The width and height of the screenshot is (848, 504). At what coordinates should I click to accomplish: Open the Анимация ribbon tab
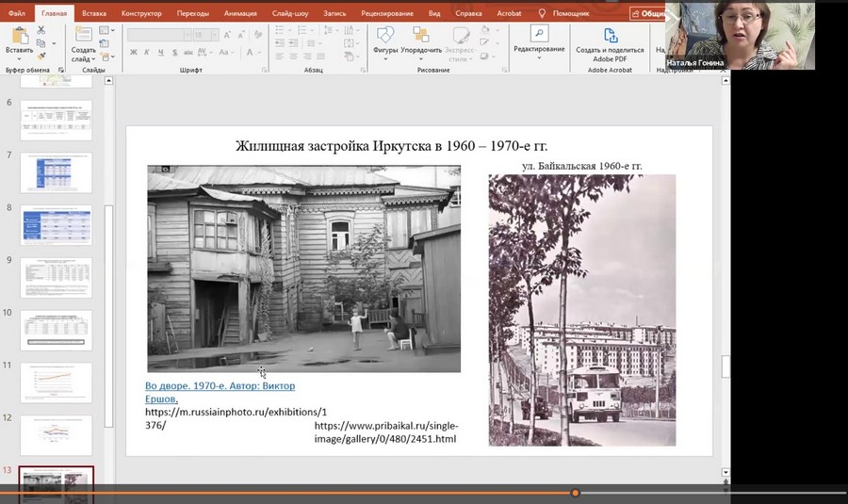point(240,13)
